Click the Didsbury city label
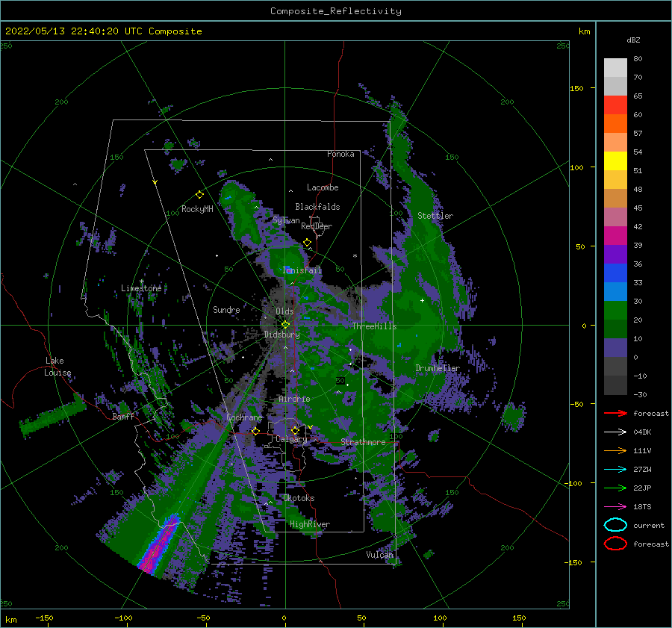672x628 pixels. (282, 335)
